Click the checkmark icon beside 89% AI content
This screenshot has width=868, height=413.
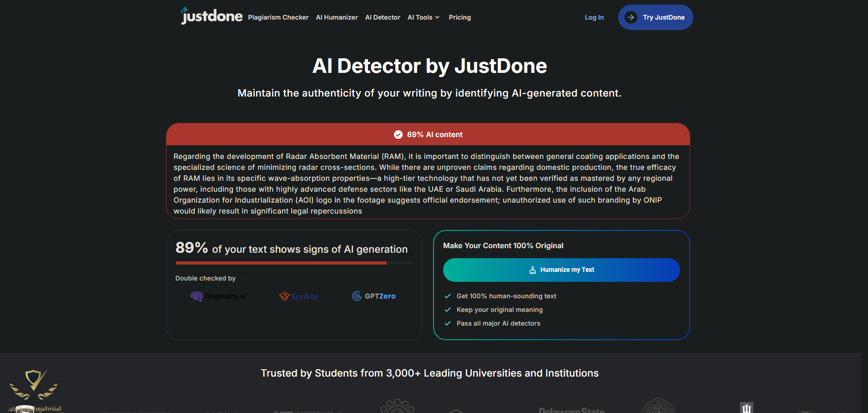(398, 135)
